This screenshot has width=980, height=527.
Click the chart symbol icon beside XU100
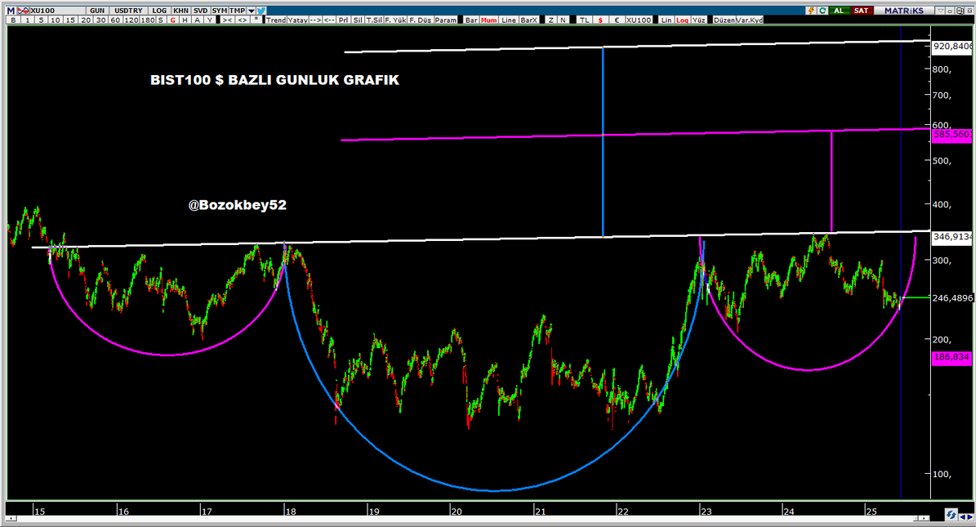pyautogui.click(x=24, y=11)
